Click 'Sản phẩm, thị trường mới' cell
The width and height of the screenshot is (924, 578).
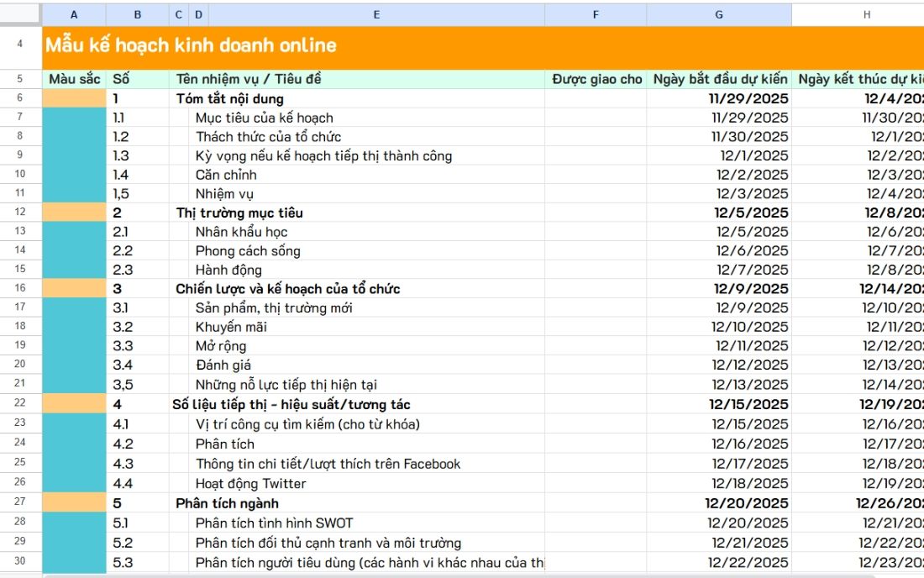[x=274, y=307]
